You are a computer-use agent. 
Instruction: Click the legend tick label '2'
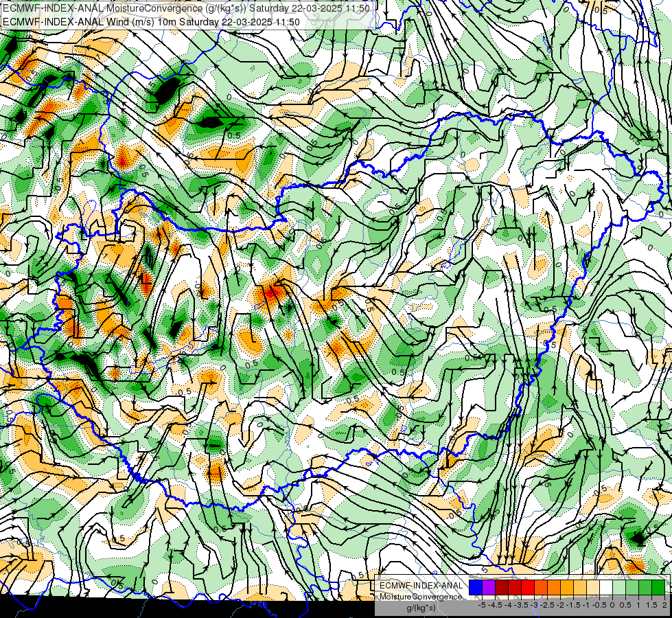[x=664, y=605]
